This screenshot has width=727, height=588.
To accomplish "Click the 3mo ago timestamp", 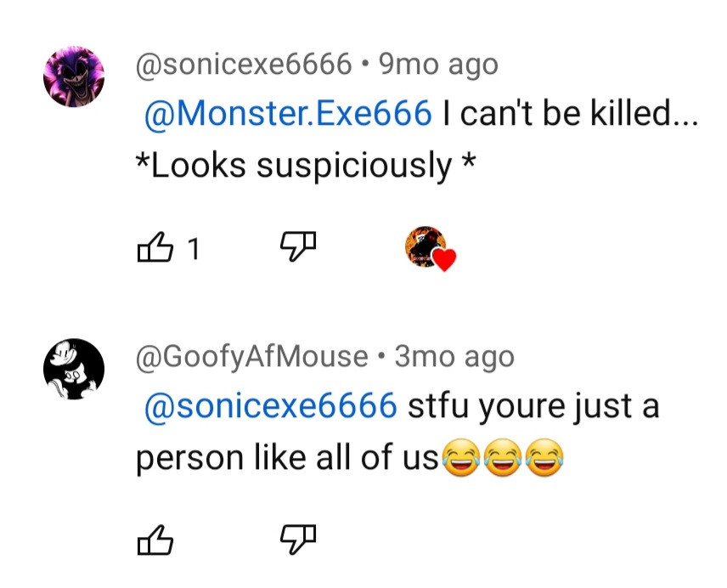I will (455, 357).
